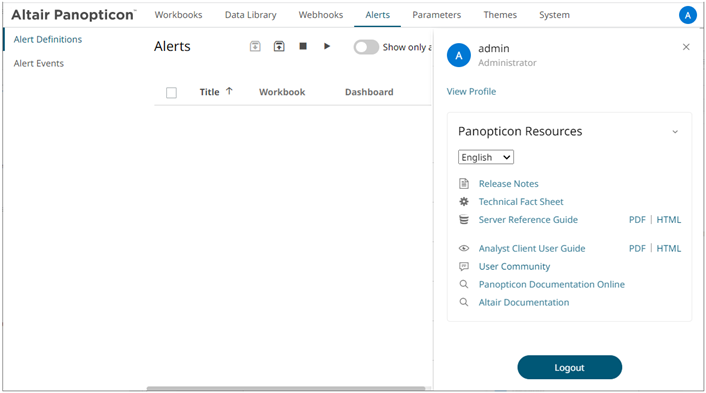Open the English language dropdown
The height and width of the screenshot is (393, 706).
pyautogui.click(x=486, y=157)
